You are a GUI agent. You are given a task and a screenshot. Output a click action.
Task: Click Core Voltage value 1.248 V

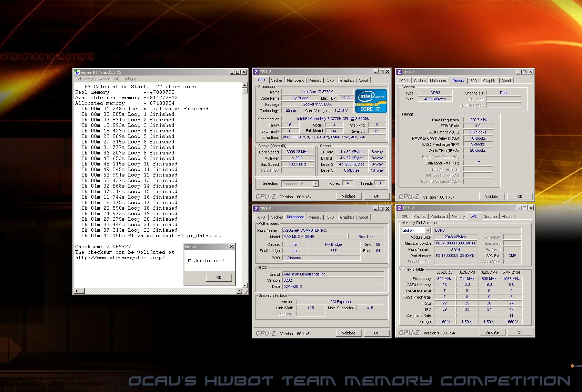click(341, 110)
